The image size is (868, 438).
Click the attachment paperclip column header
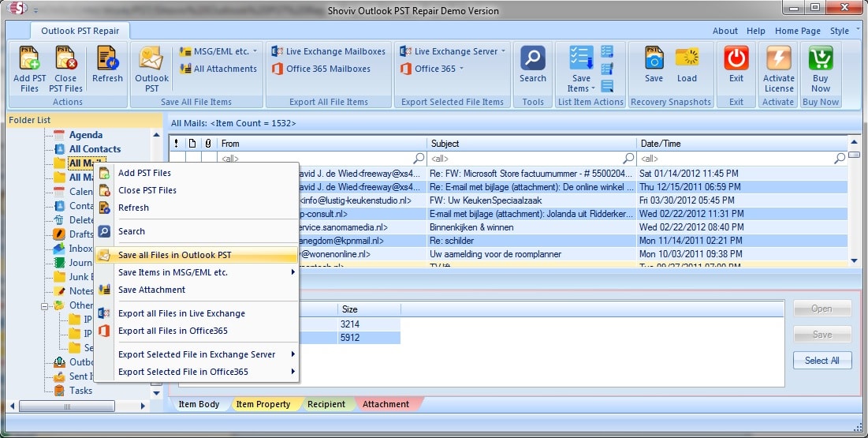[208, 143]
